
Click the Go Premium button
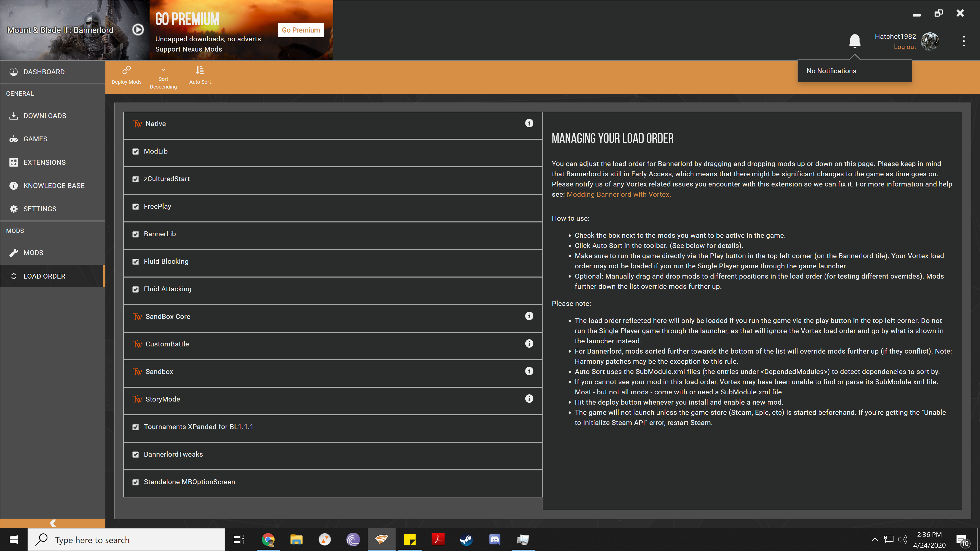(x=301, y=30)
